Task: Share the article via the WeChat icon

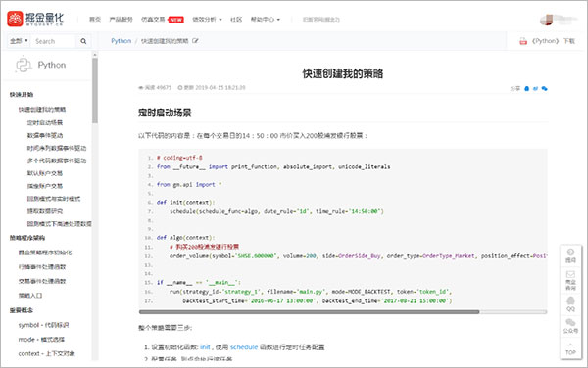Action: tap(545, 89)
